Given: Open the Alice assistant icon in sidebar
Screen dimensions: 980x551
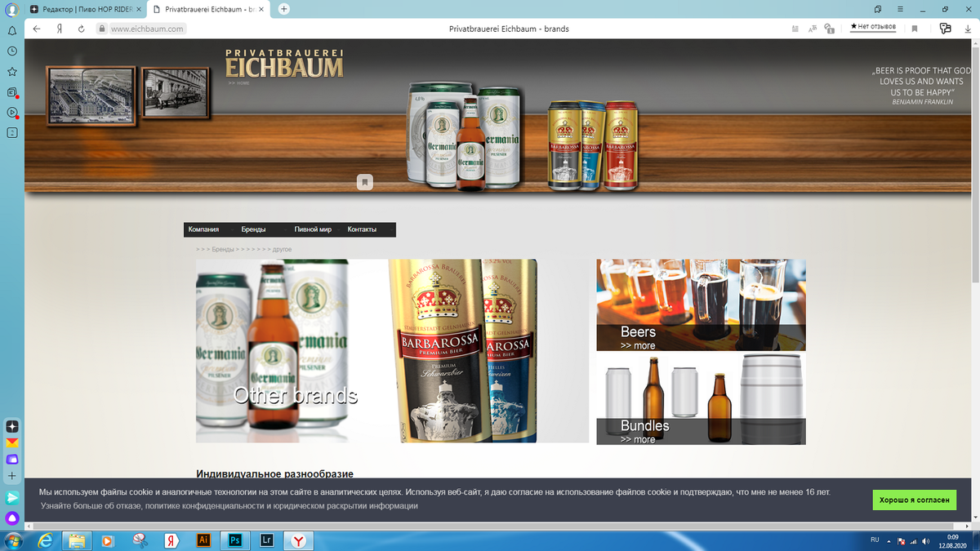Looking at the screenshot, I should [x=12, y=518].
